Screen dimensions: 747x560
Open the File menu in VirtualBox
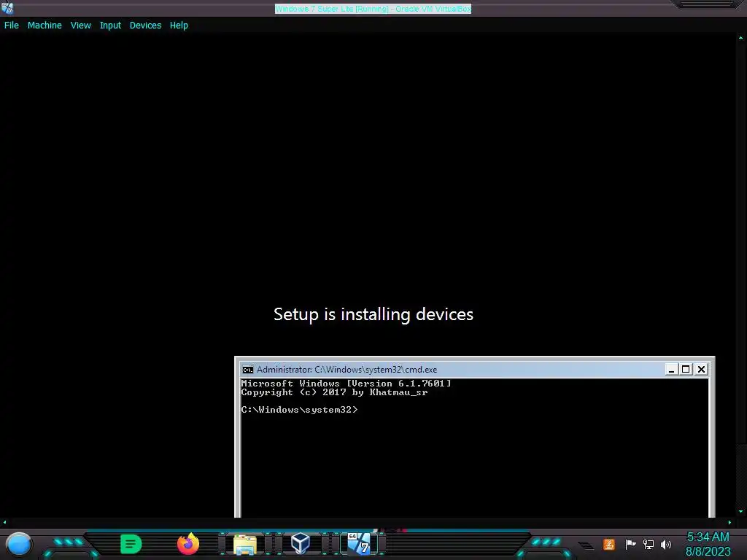[12, 26]
